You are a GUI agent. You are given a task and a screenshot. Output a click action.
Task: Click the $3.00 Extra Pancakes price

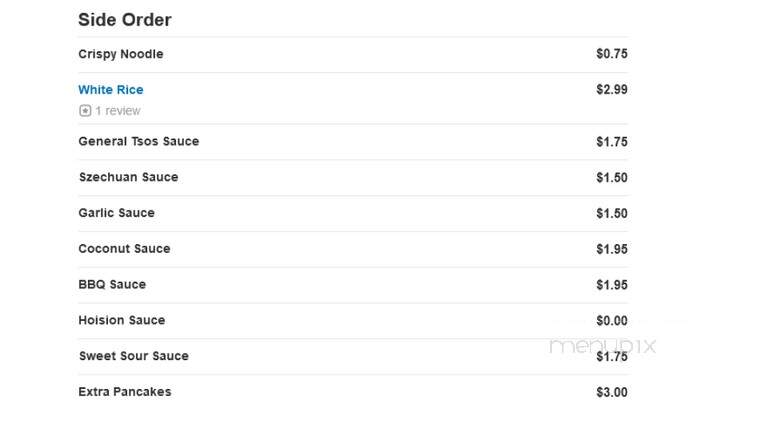click(612, 393)
